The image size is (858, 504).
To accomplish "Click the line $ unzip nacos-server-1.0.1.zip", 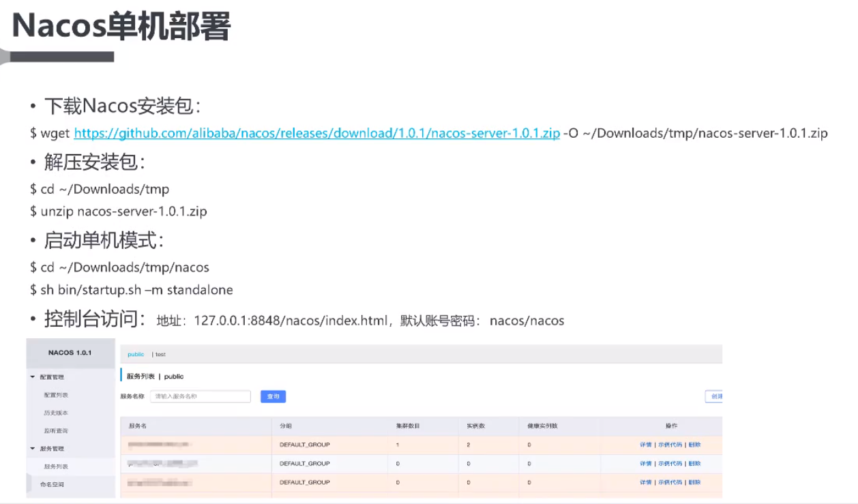I will tap(118, 211).
